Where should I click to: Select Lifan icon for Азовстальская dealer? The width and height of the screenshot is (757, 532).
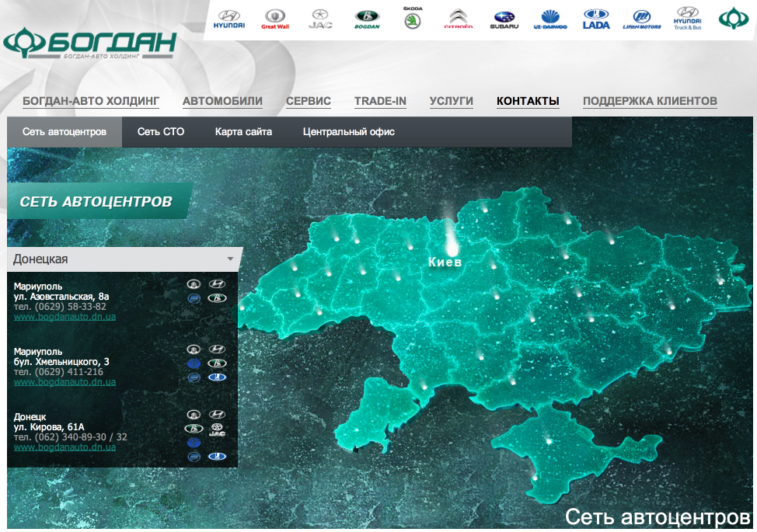tap(194, 298)
